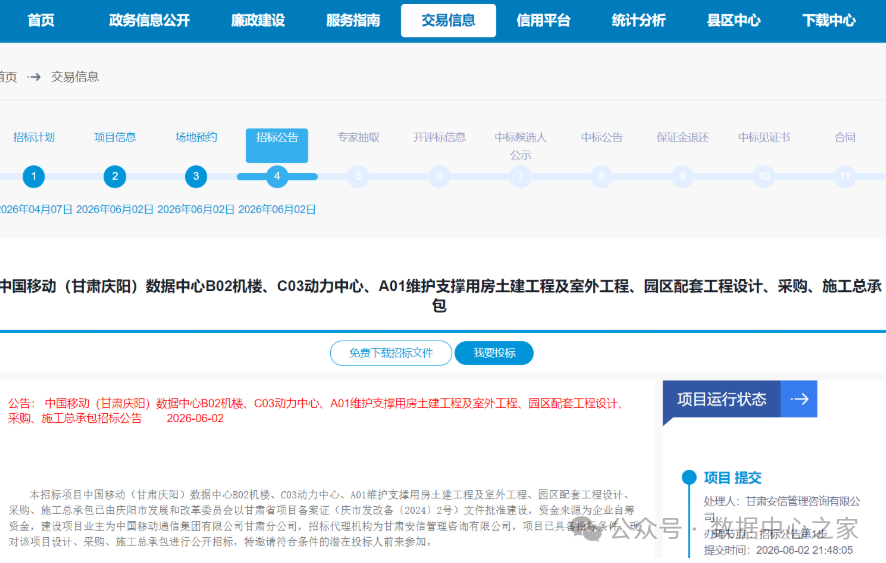Select step 3 circle for 场地预约

[x=196, y=176]
